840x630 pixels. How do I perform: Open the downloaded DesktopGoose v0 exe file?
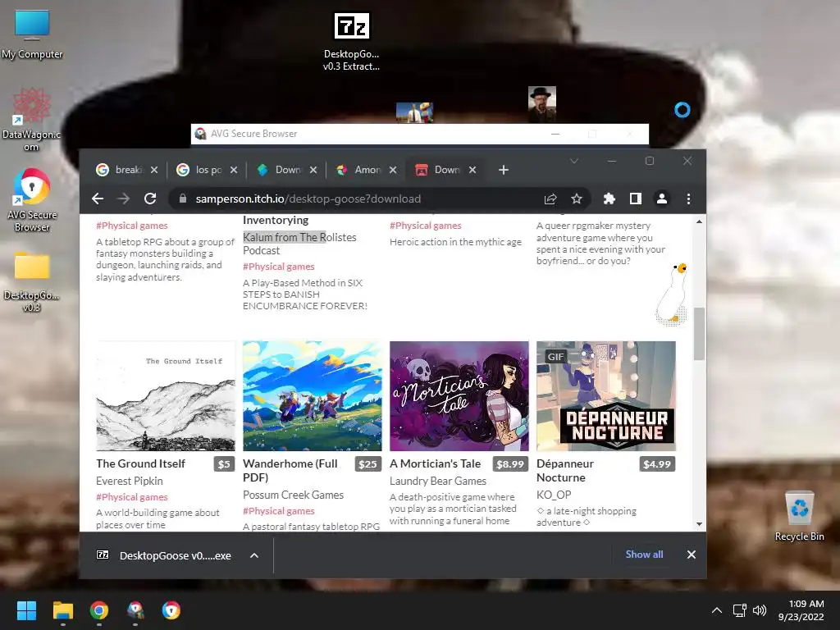164,555
